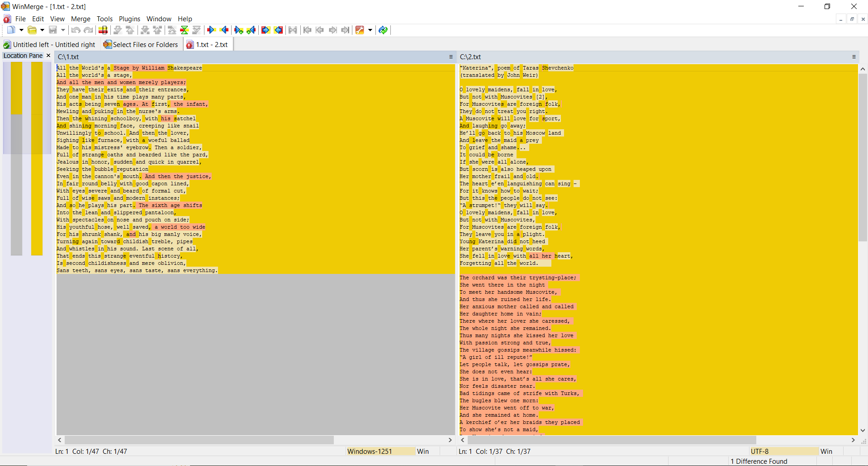Open the Options wrench icon
This screenshot has height=466, width=868.
point(360,30)
